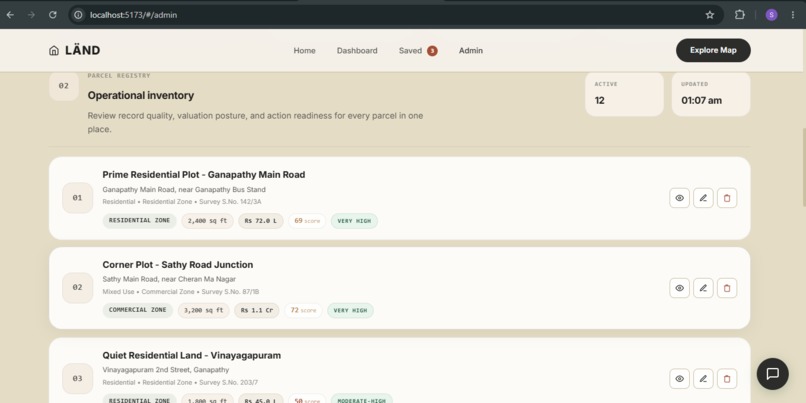Image resolution: width=806 pixels, height=403 pixels.
Task: Open the browser profile avatar
Action: [x=771, y=15]
